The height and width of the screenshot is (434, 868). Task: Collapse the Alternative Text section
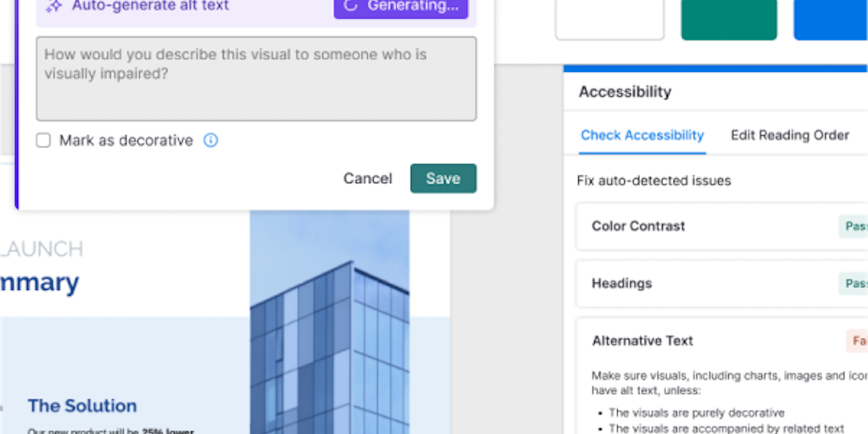(643, 341)
